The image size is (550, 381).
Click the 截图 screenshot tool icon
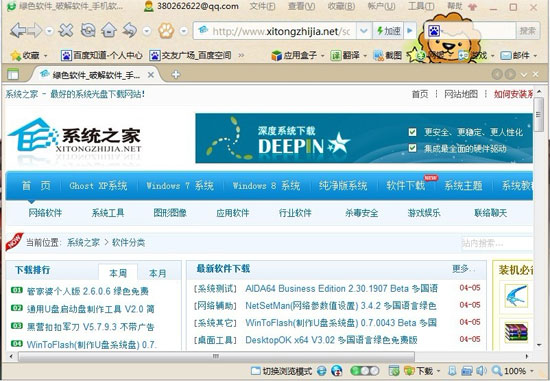378,55
